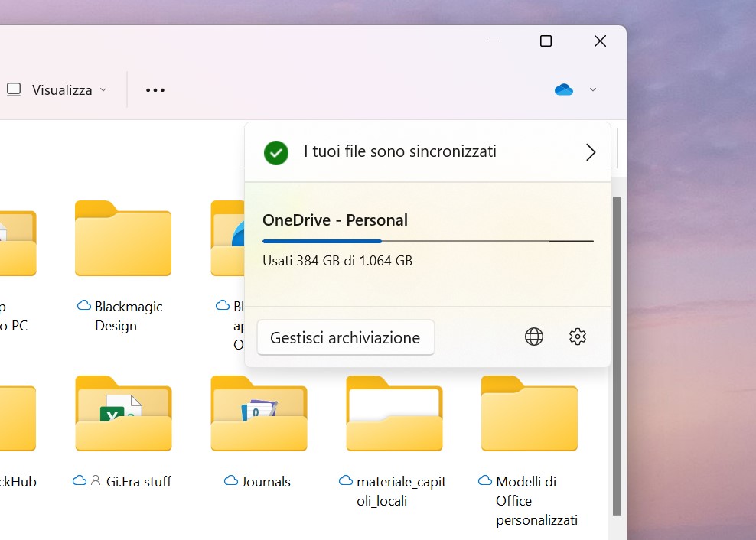Image resolution: width=756 pixels, height=540 pixels.
Task: Click cloud icon beside Modelli di Office
Action: point(485,480)
